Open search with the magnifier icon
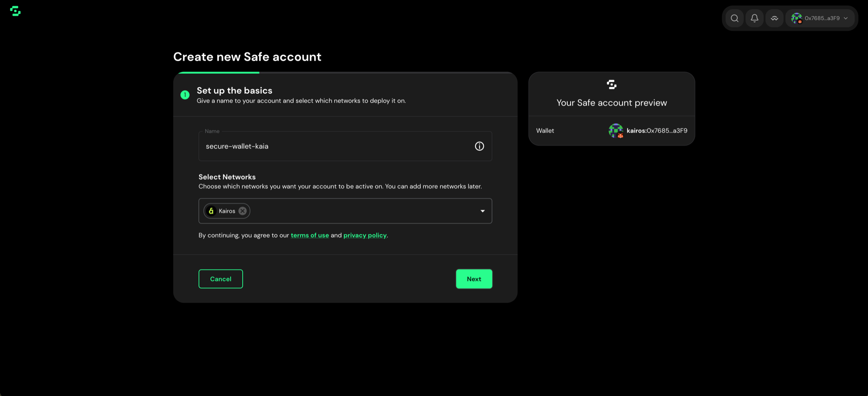868x396 pixels. tap(735, 18)
